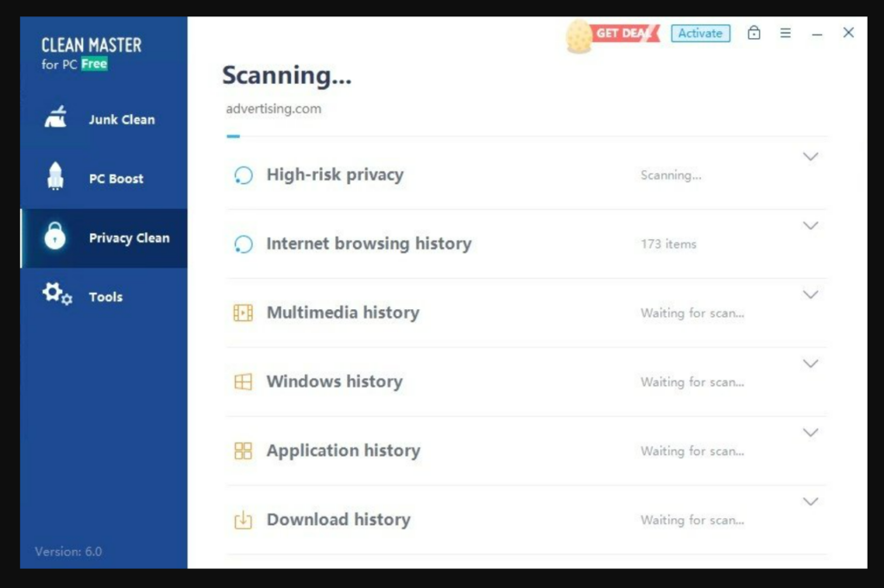
Task: Open the Tools gears icon
Action: (57, 294)
